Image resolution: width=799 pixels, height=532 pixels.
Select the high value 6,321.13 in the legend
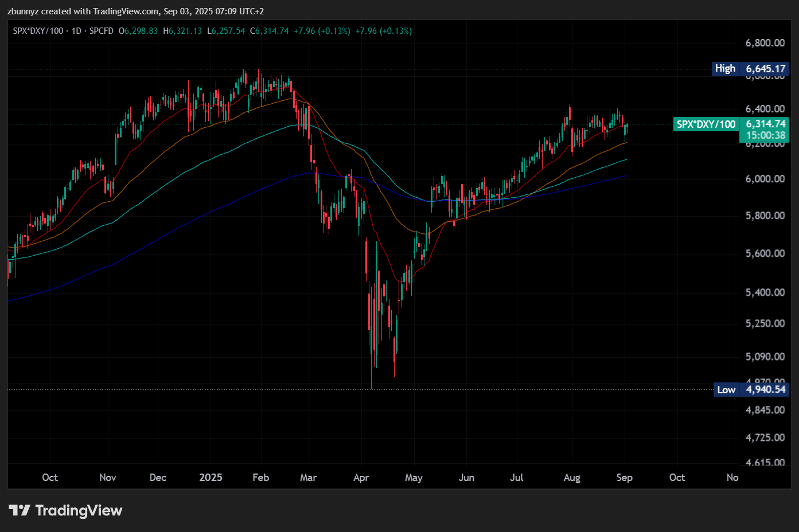click(x=185, y=31)
